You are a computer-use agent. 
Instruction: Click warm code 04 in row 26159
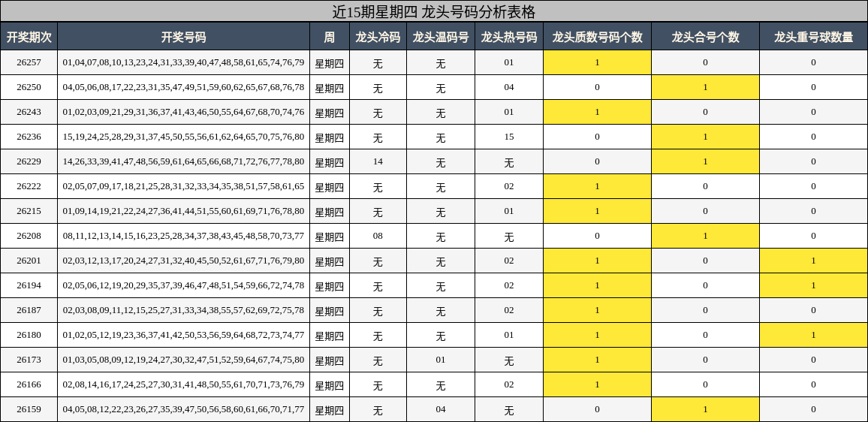pyautogui.click(x=440, y=409)
